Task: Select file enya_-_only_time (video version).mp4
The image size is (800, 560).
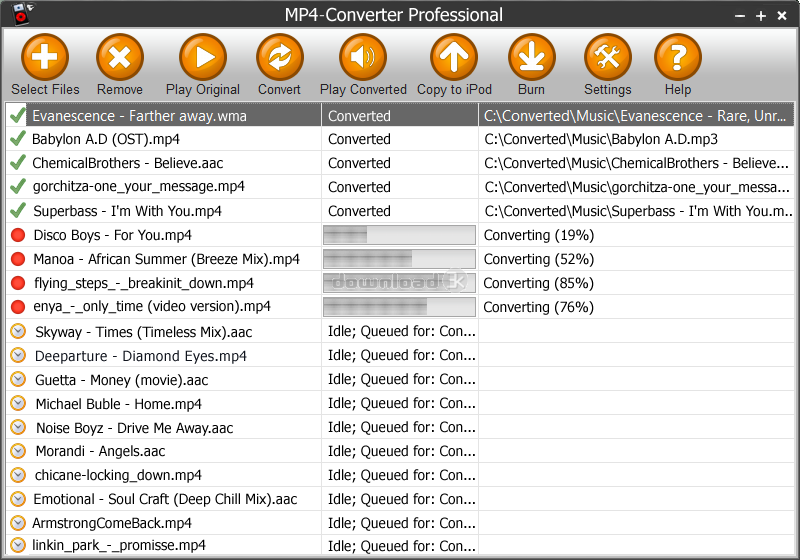Action: 152,307
